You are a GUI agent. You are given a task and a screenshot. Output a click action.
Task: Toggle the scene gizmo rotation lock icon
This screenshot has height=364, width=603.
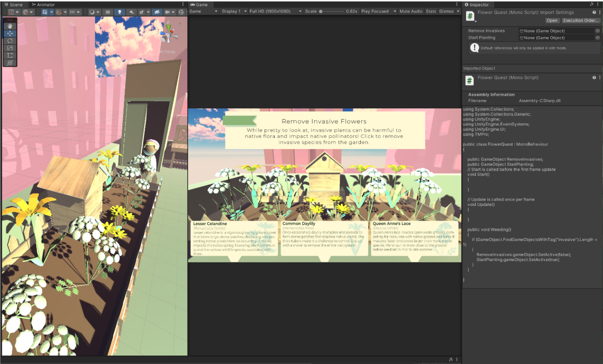coord(180,24)
